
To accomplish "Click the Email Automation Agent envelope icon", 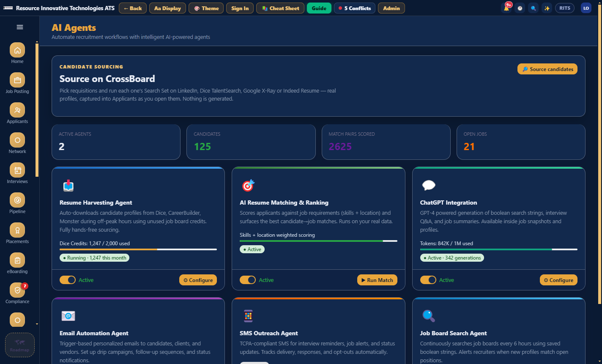I will coord(68,316).
